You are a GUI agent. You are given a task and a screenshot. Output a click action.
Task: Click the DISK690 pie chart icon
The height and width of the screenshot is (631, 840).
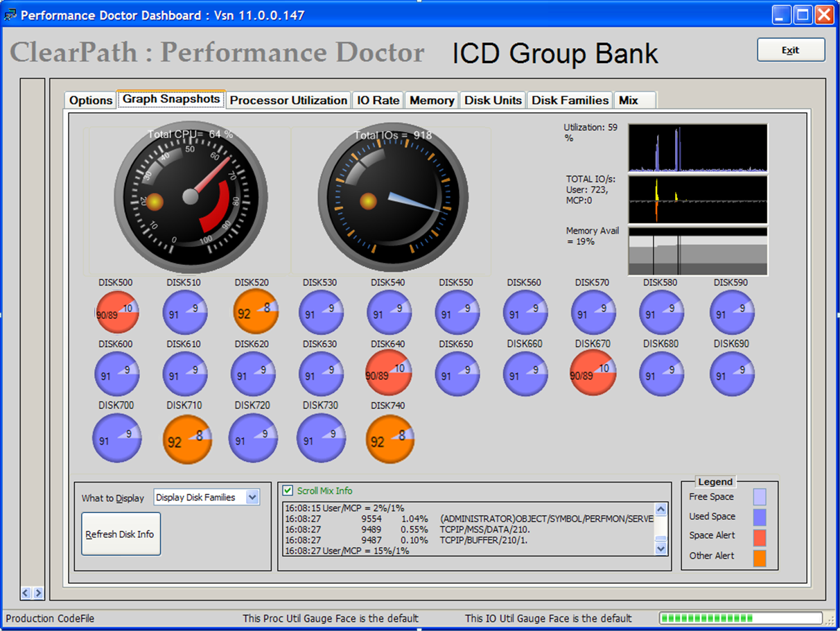point(733,374)
